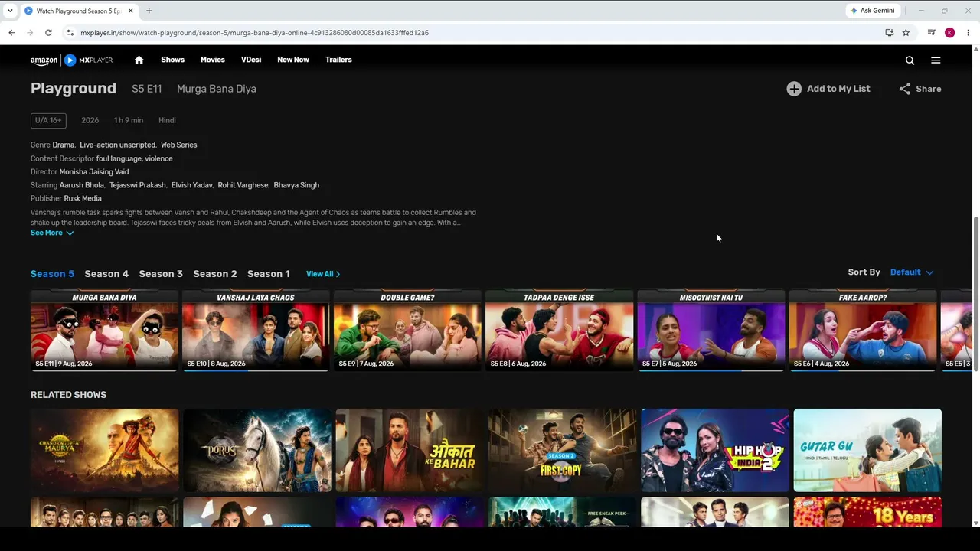980x551 pixels.
Task: Bookmark this page with the star icon
Action: tap(906, 33)
